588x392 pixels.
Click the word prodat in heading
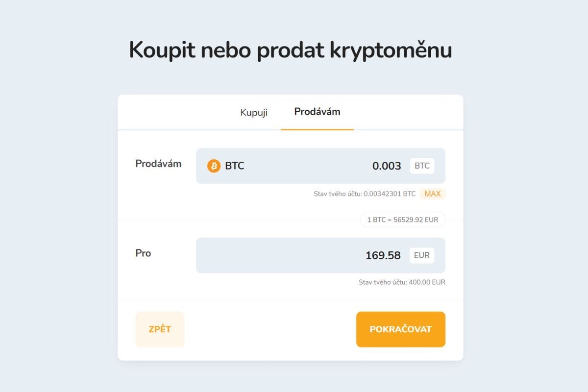(x=290, y=50)
